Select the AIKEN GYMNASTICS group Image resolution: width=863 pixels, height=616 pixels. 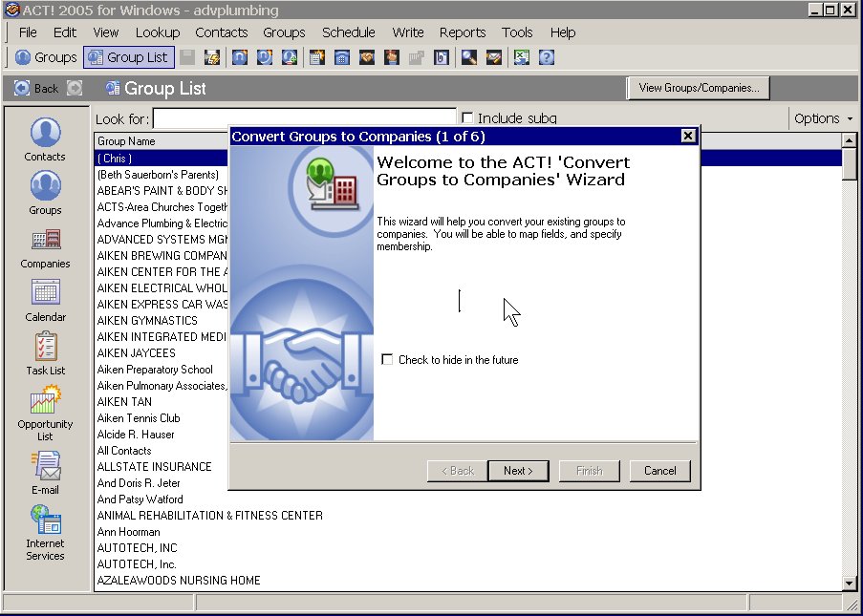[147, 321]
